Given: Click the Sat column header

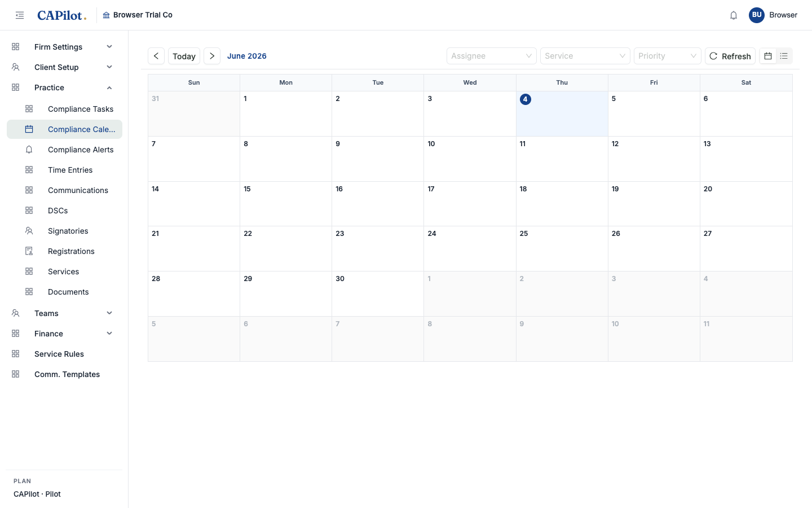Looking at the screenshot, I should point(746,82).
